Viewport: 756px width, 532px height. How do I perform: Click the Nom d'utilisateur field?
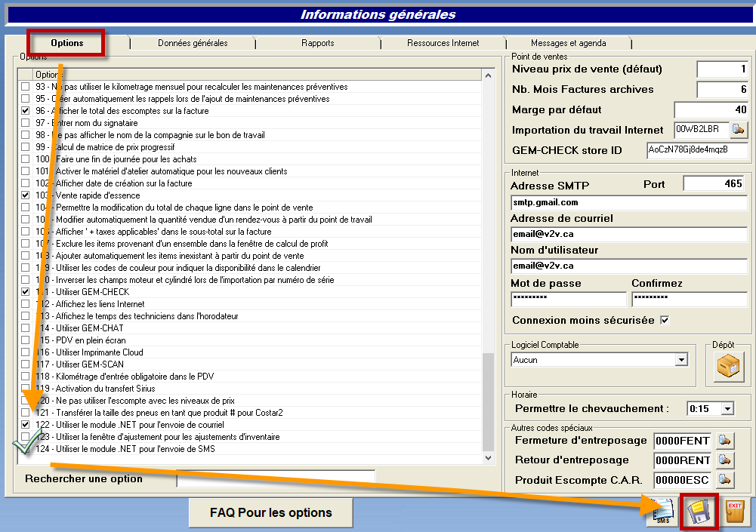pyautogui.click(x=629, y=266)
